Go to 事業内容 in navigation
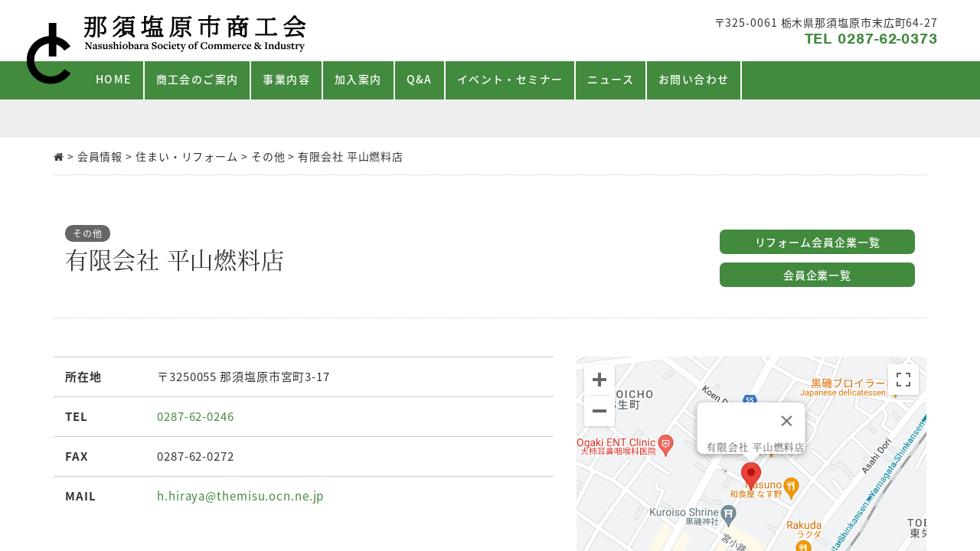The width and height of the screenshot is (980, 551). click(x=286, y=80)
